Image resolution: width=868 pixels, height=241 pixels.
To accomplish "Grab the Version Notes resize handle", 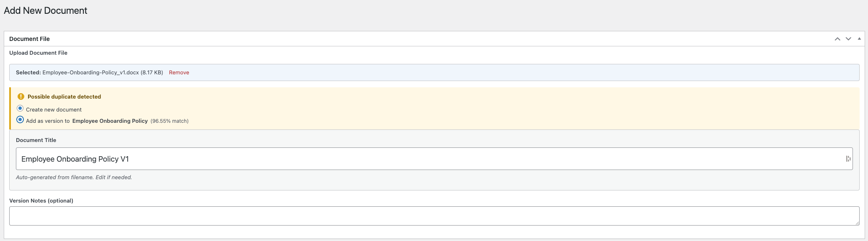I will pos(857,223).
